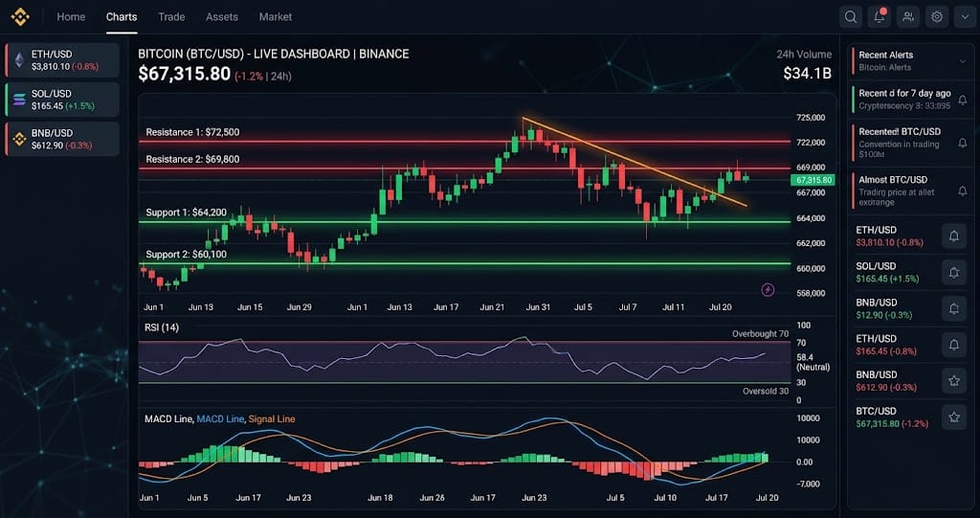Click the (-1.2% | 24h) change label
This screenshot has height=518, width=980.
(263, 77)
